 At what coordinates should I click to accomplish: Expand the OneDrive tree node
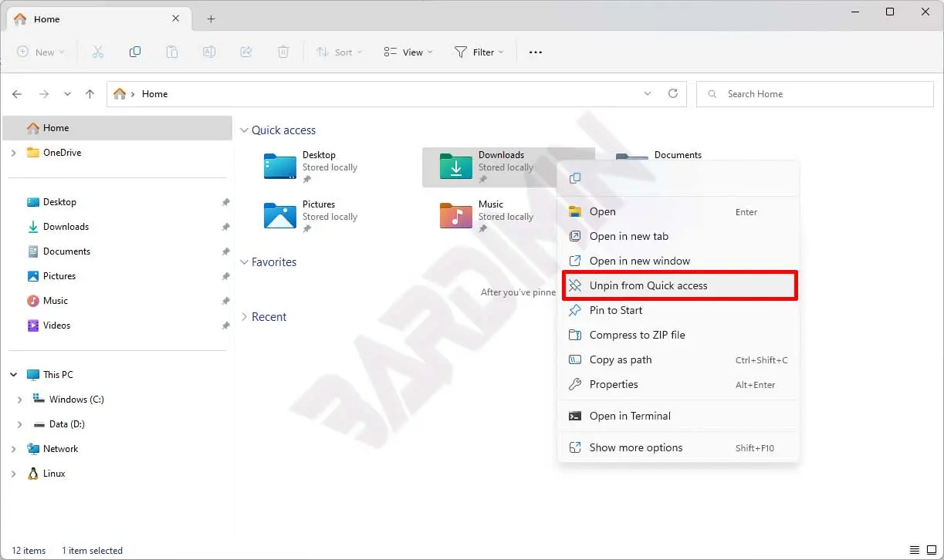(13, 153)
